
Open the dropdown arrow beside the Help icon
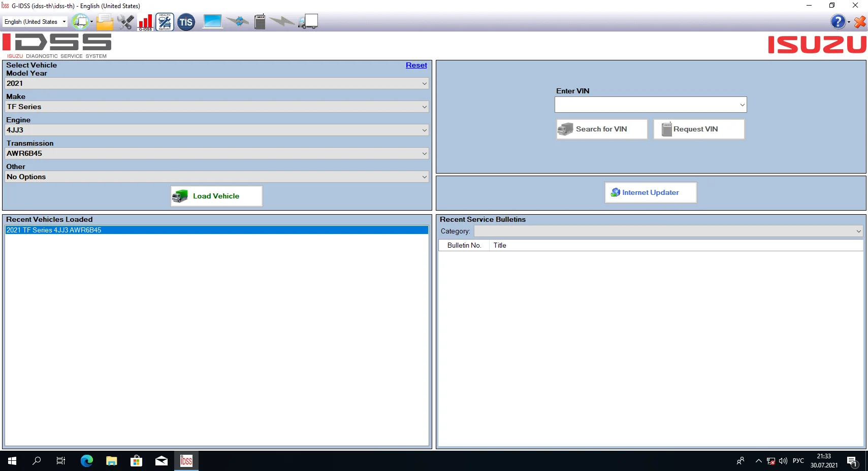point(849,22)
